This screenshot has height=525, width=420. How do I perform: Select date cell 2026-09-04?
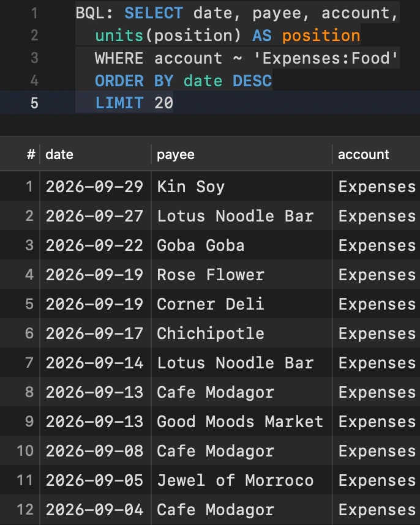pyautogui.click(x=94, y=510)
